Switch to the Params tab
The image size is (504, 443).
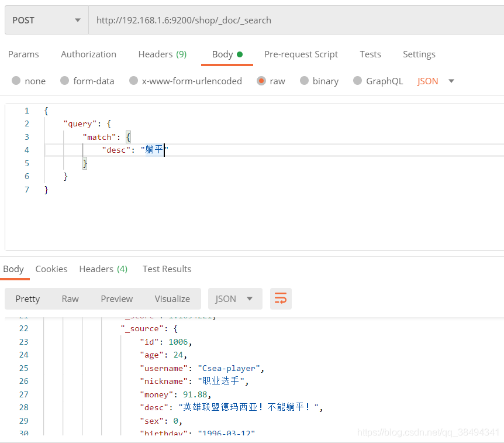click(23, 54)
